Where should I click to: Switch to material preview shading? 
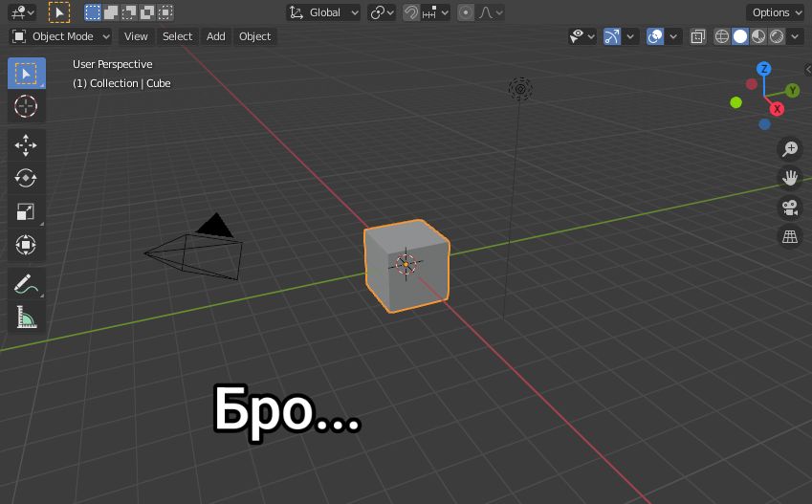tap(758, 36)
